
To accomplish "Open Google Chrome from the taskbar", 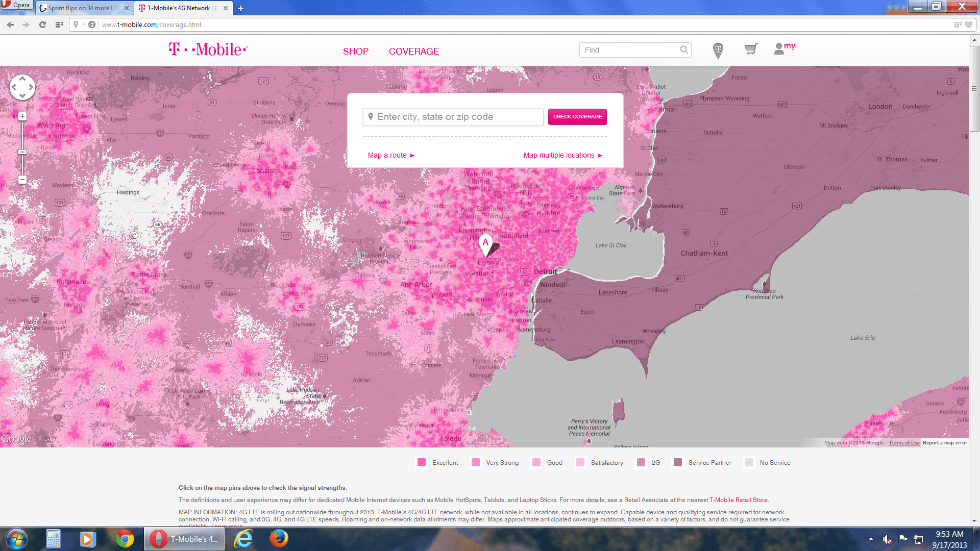I will [x=125, y=539].
